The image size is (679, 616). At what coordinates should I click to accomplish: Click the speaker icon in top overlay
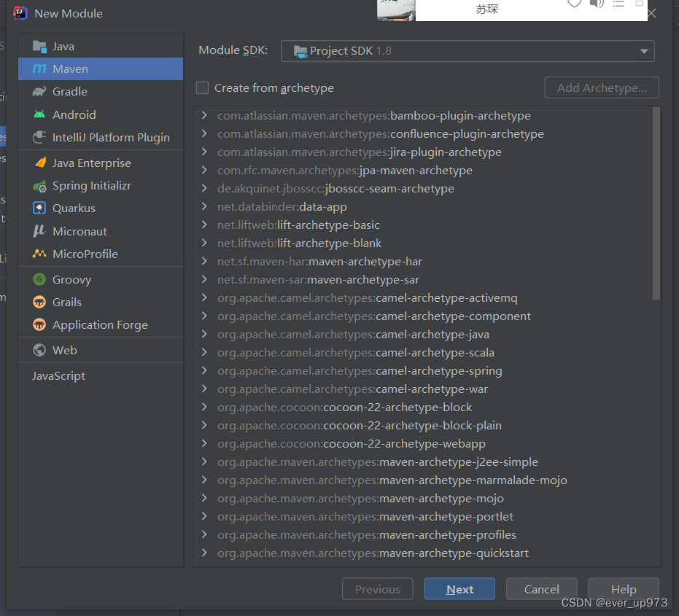tap(597, 4)
